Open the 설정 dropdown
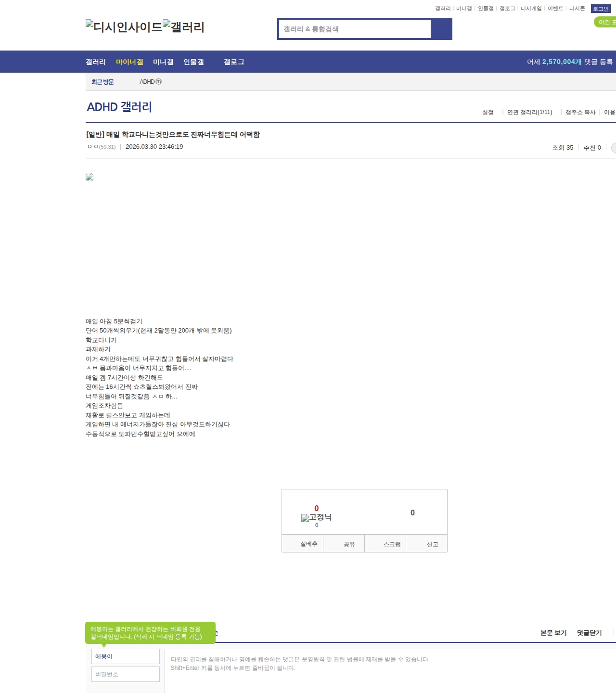 click(488, 112)
